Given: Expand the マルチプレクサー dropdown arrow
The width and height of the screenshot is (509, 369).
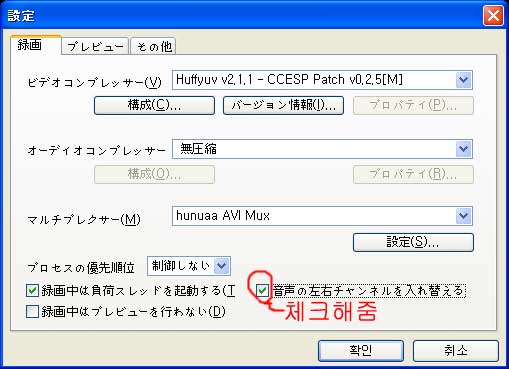Looking at the screenshot, I should tap(464, 216).
